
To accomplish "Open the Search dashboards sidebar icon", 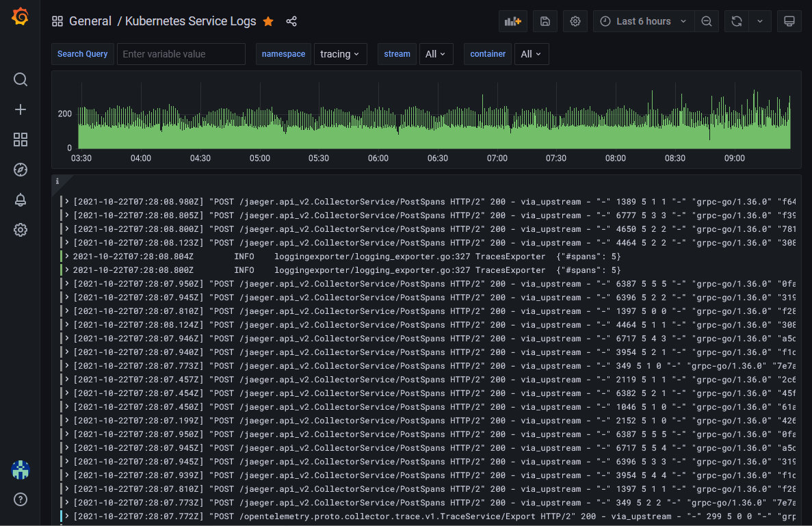I will (x=21, y=79).
